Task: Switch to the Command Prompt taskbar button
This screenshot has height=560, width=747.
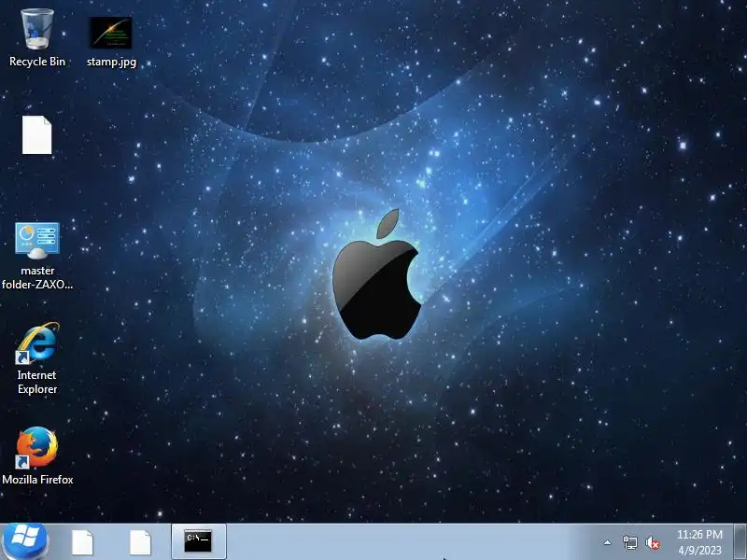Action: click(x=198, y=541)
